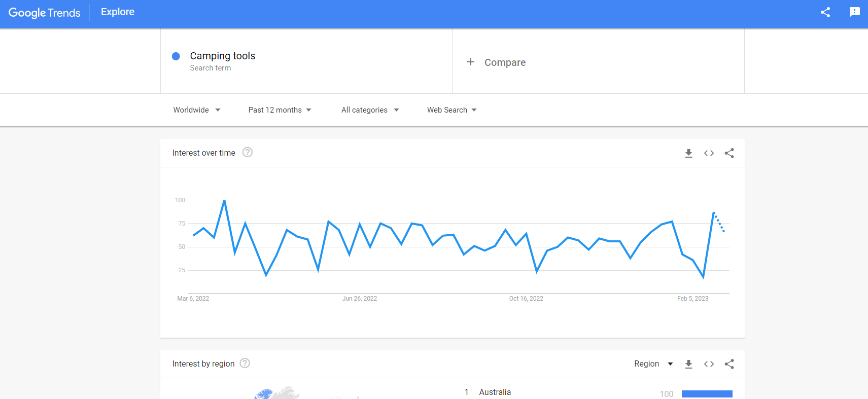
Task: Expand the Past 12 months time range
Action: [280, 110]
